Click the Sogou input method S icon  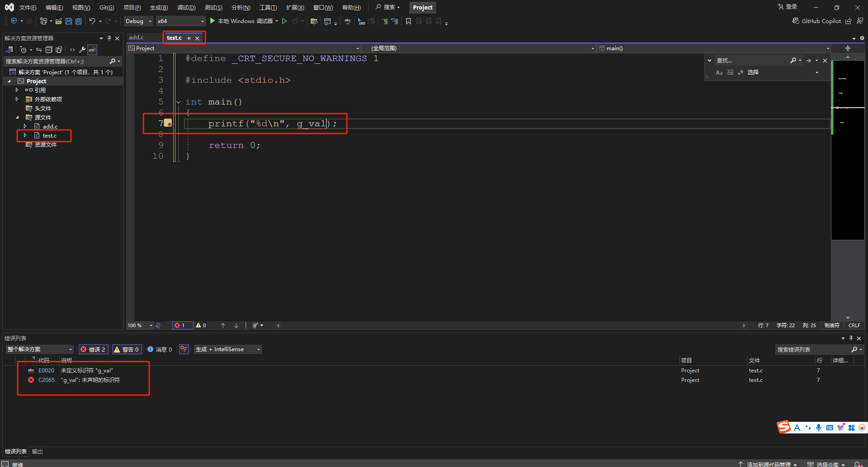click(784, 427)
